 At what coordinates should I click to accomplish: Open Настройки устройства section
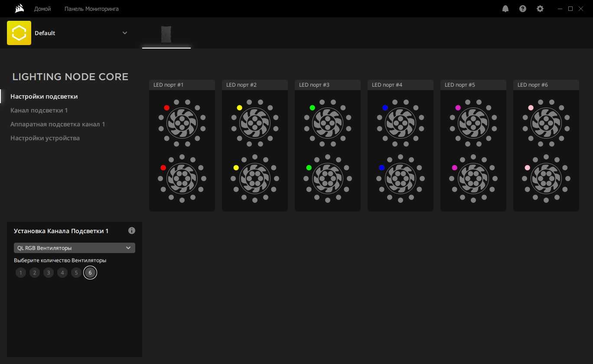point(45,138)
